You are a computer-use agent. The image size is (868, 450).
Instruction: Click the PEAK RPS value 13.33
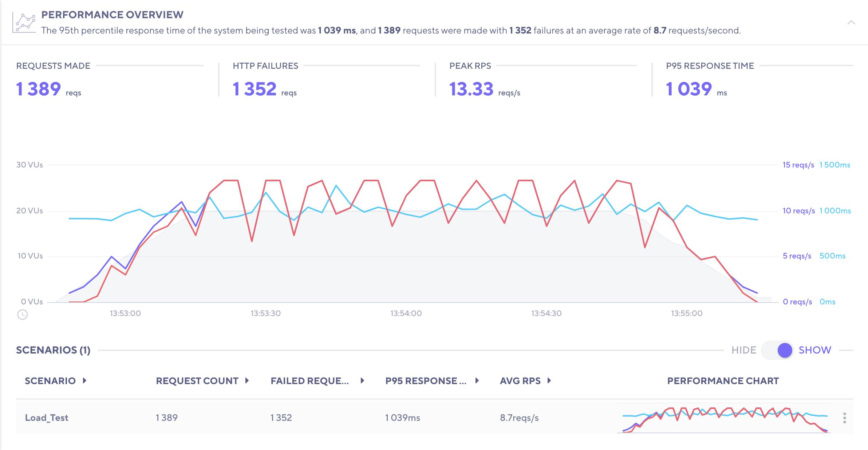(471, 89)
